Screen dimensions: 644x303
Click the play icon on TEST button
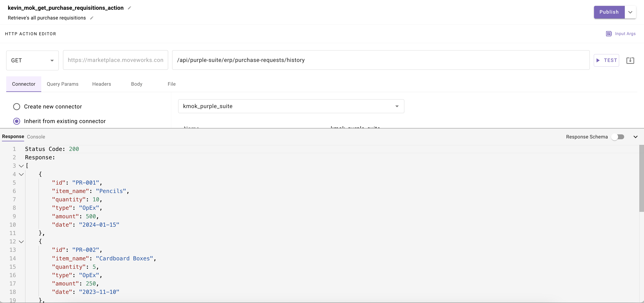(x=598, y=60)
